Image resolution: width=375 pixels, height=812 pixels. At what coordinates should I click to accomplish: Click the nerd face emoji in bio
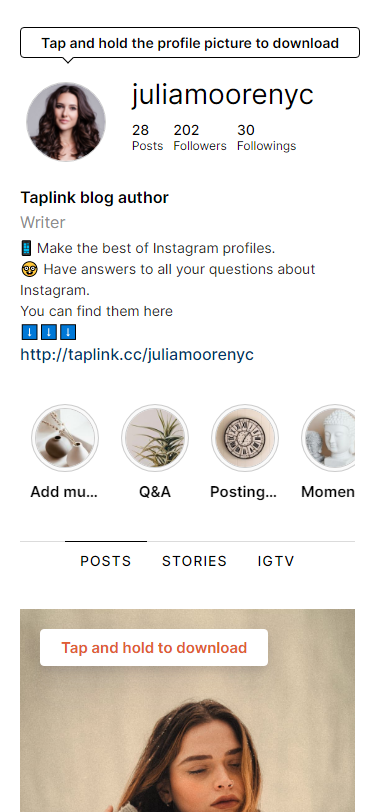(29, 269)
